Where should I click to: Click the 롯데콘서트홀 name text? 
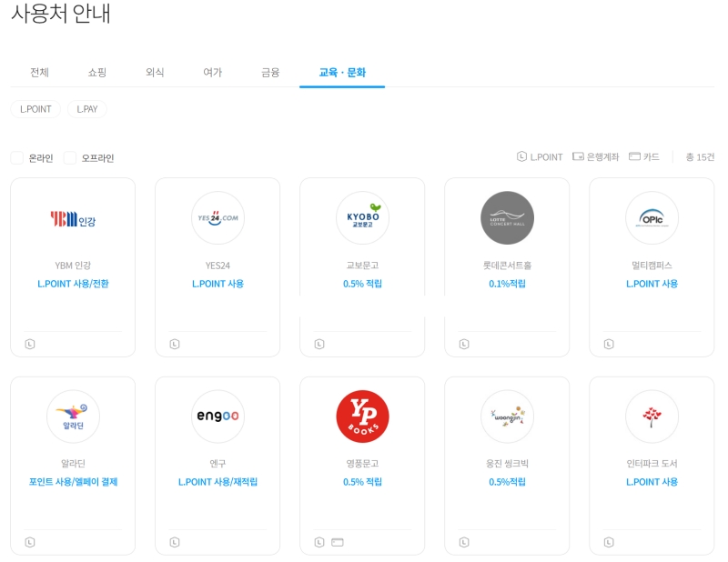(507, 266)
